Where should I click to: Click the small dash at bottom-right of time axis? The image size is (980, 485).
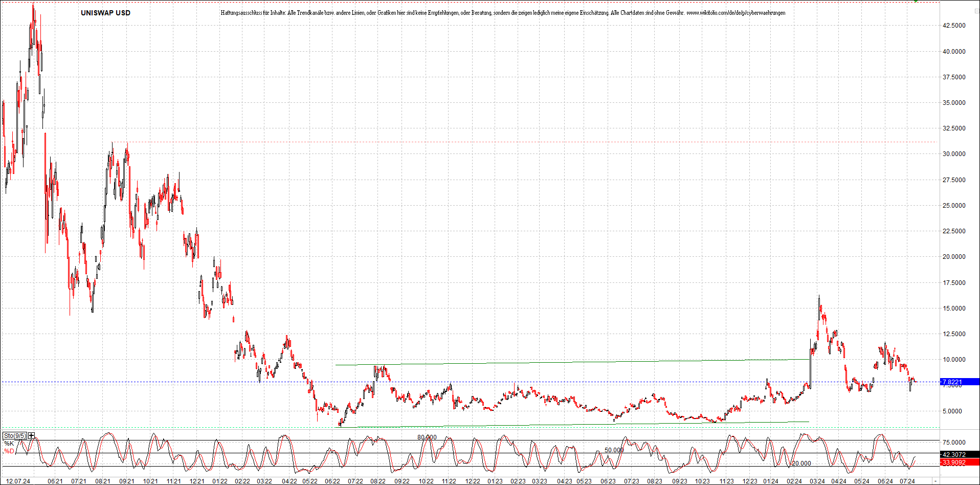(936, 481)
